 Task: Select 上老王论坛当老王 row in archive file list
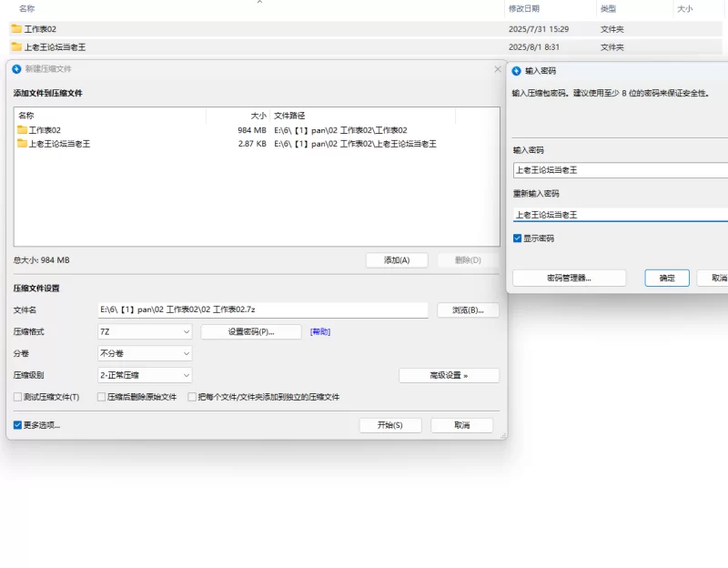pos(257,144)
